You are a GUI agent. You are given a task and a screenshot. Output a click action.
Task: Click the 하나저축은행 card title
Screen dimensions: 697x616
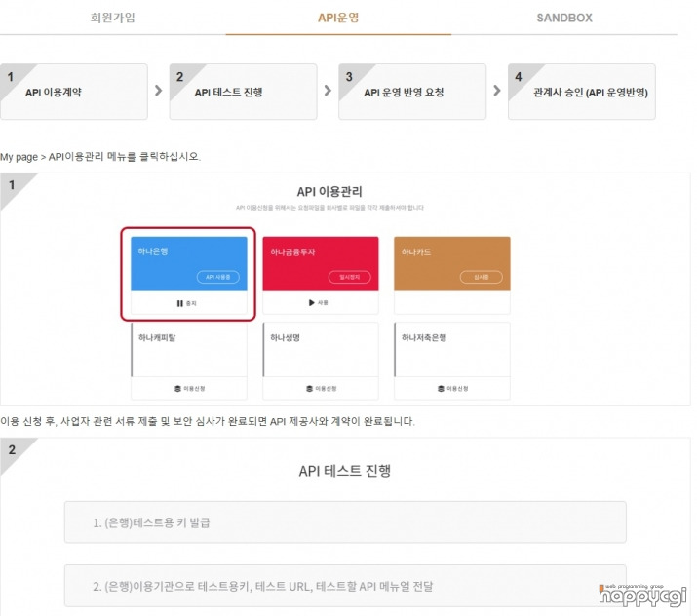click(x=424, y=338)
